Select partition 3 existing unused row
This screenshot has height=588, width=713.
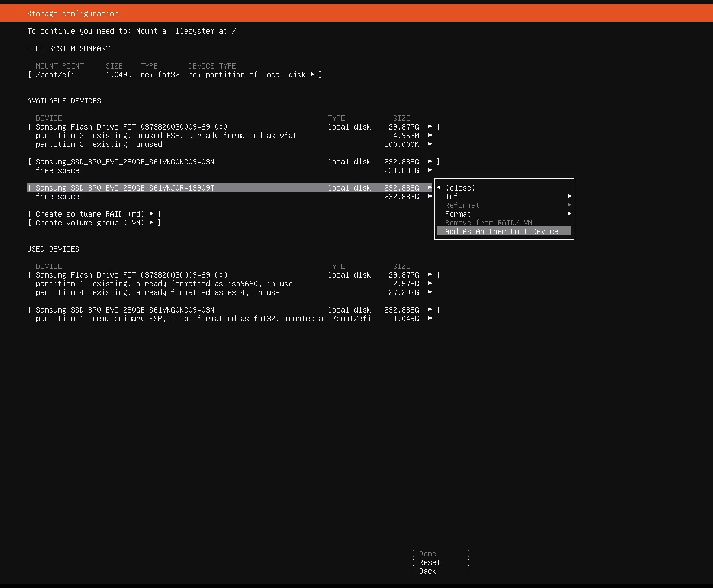[233, 144]
